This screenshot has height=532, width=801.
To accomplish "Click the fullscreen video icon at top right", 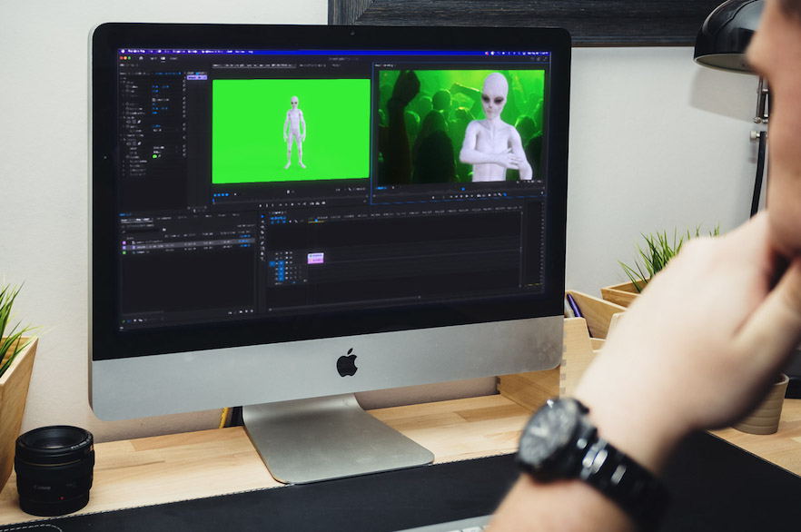I will (545, 59).
